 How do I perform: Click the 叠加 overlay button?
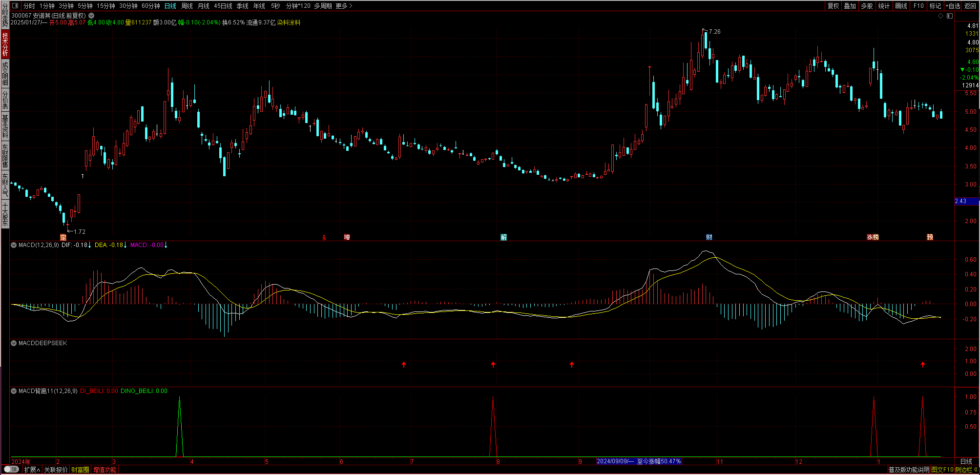[850, 6]
